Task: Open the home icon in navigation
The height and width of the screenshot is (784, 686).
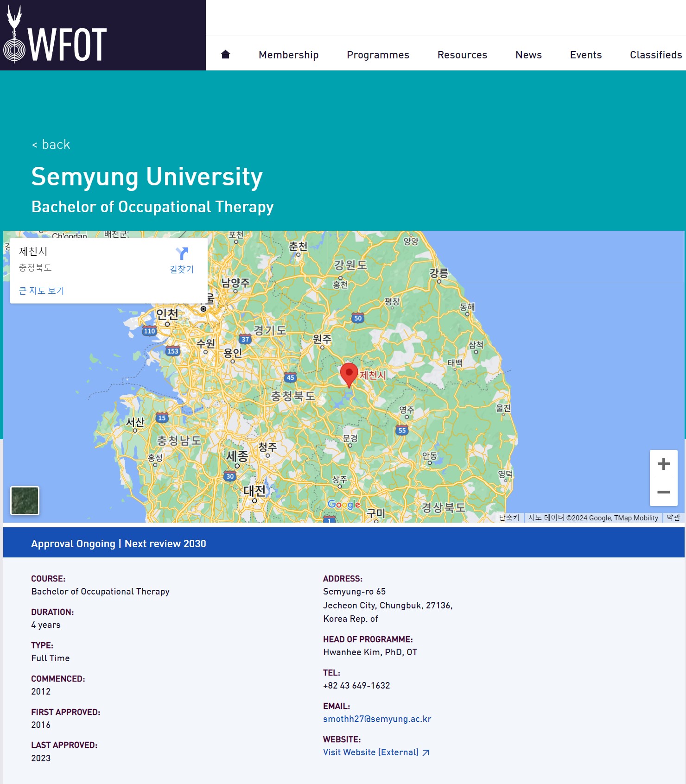Action: tap(226, 55)
